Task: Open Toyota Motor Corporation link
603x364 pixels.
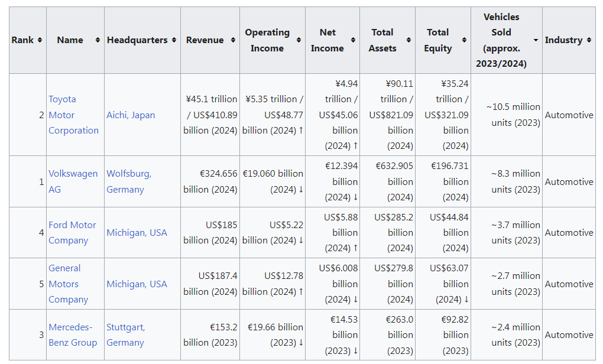Action: pyautogui.click(x=73, y=115)
